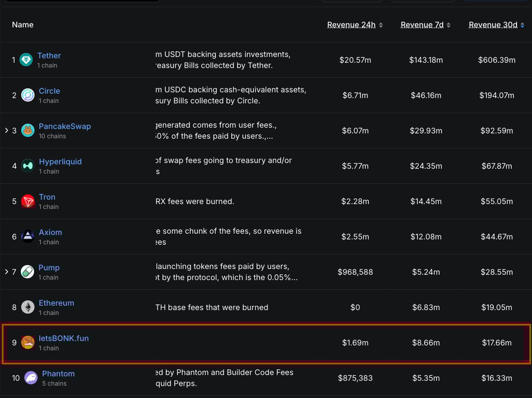Open the Tron protocol link
The width and height of the screenshot is (532, 398).
(x=47, y=197)
